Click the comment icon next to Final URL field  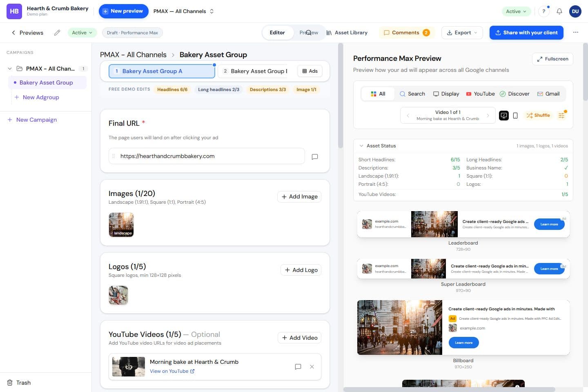(315, 156)
